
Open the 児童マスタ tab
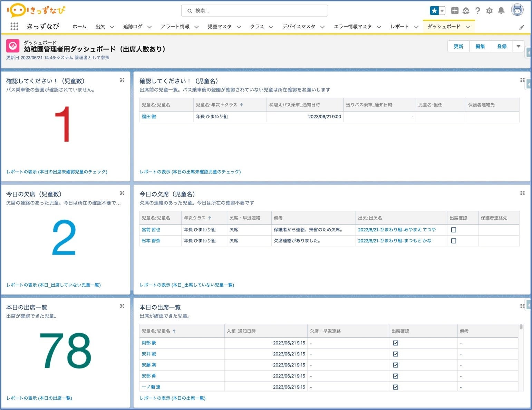(220, 27)
